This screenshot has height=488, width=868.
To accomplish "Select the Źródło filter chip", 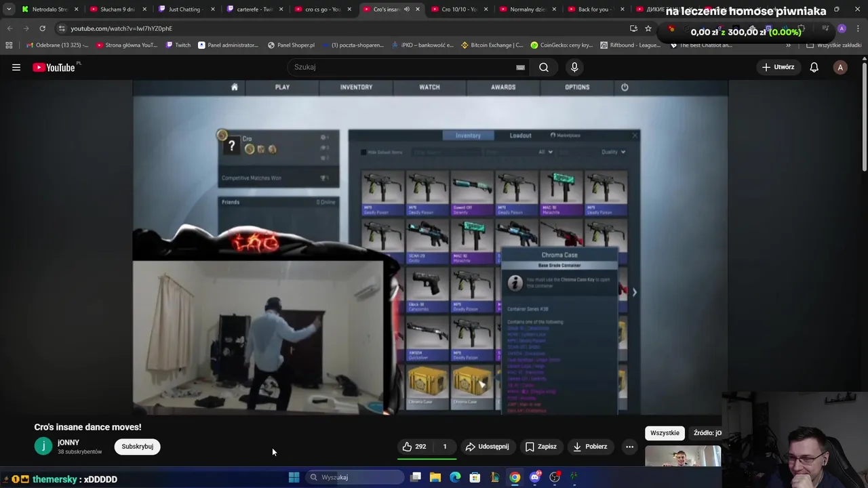I will pos(706,433).
